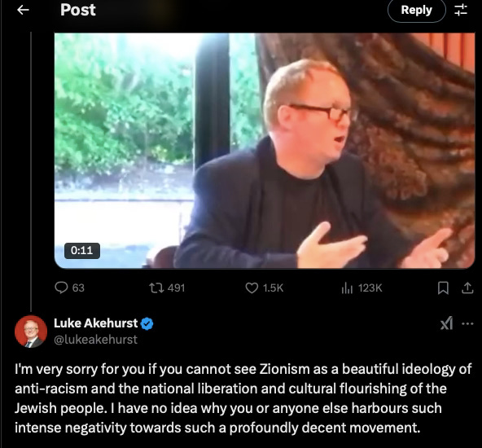Screen dimensions: 482x448
Task: Open the @lukeakehurst handle link
Action: point(95,340)
